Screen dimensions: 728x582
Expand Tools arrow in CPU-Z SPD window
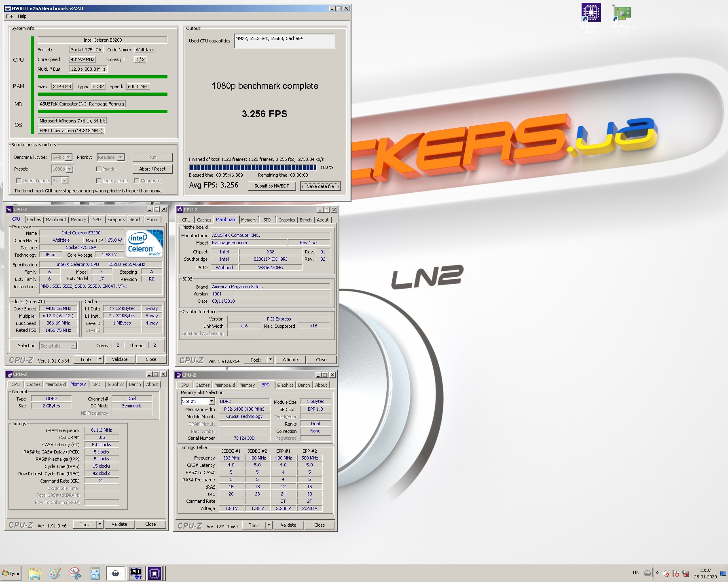click(x=269, y=525)
